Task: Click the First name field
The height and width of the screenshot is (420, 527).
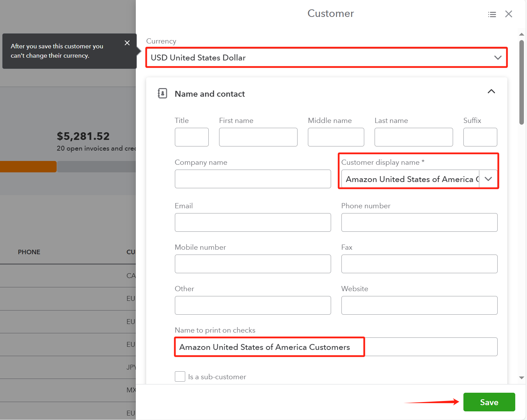Action: pos(258,137)
